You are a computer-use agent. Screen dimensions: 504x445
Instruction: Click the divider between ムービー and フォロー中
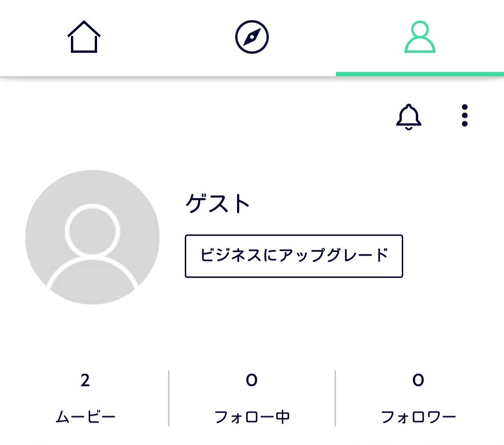click(x=168, y=398)
